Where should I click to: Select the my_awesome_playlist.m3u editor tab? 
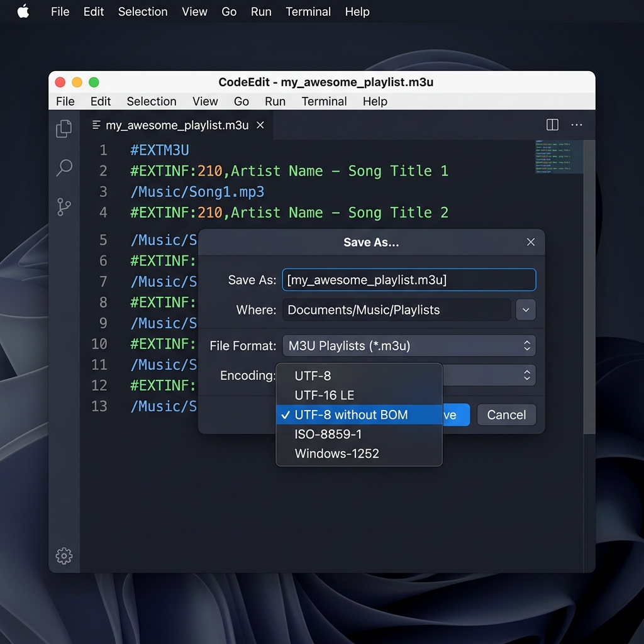tap(177, 125)
